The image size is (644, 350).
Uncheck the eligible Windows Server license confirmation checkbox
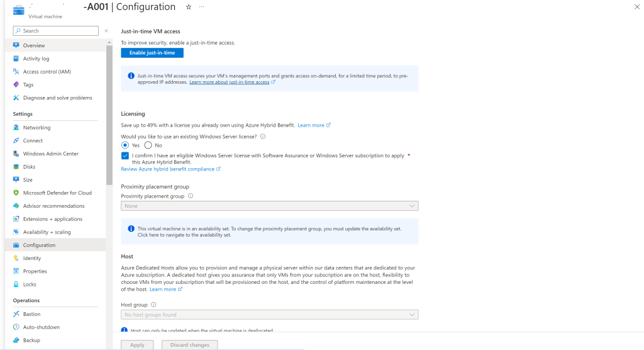(125, 156)
